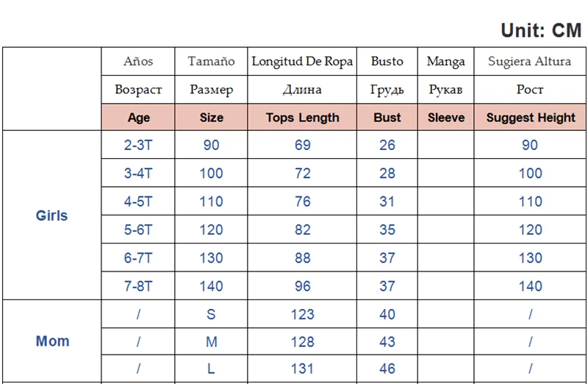
Task: Click the 'Size' column header
Action: point(211,118)
